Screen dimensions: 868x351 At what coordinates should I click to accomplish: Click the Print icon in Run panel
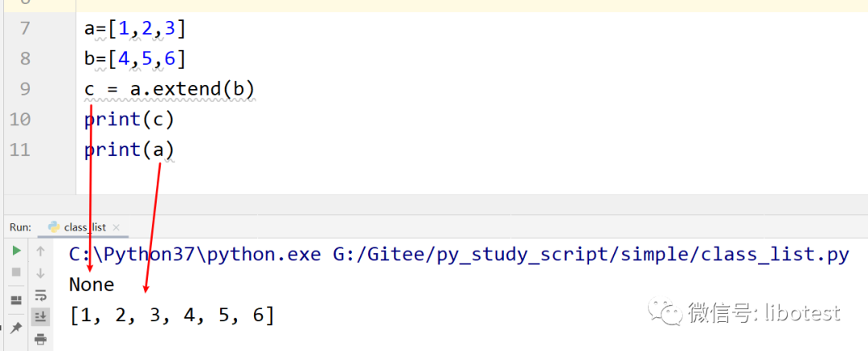[x=40, y=339]
